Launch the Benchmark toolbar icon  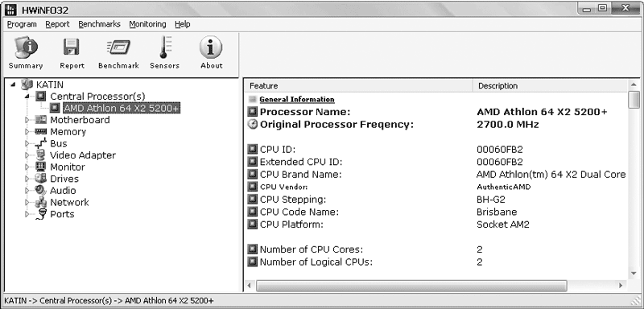point(118,47)
